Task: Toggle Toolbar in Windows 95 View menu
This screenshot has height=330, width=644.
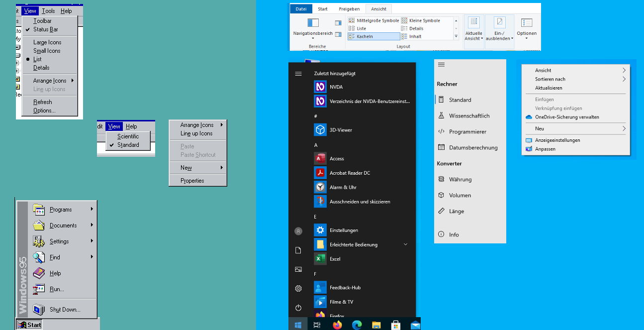Action: coord(50,21)
